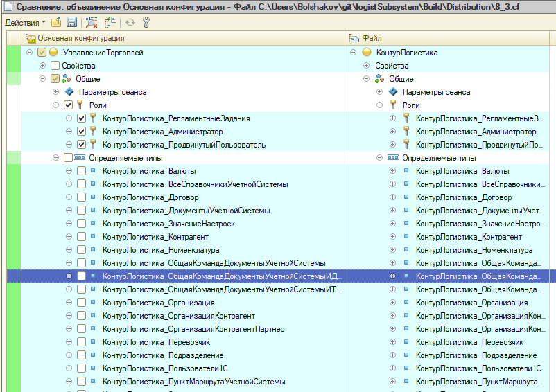Image resolution: width=556 pixels, height=392 pixels.
Task: Expand Параметры сеанса in left pane
Action: 55,91
